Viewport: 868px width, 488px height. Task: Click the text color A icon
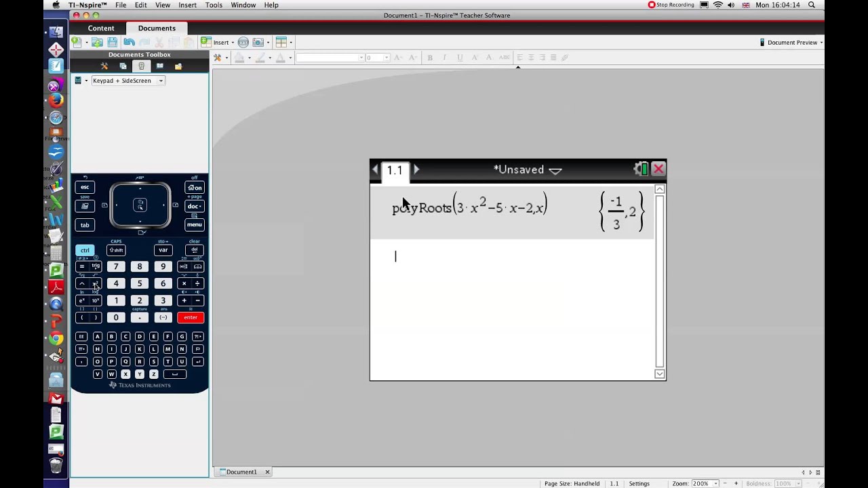pyautogui.click(x=280, y=58)
